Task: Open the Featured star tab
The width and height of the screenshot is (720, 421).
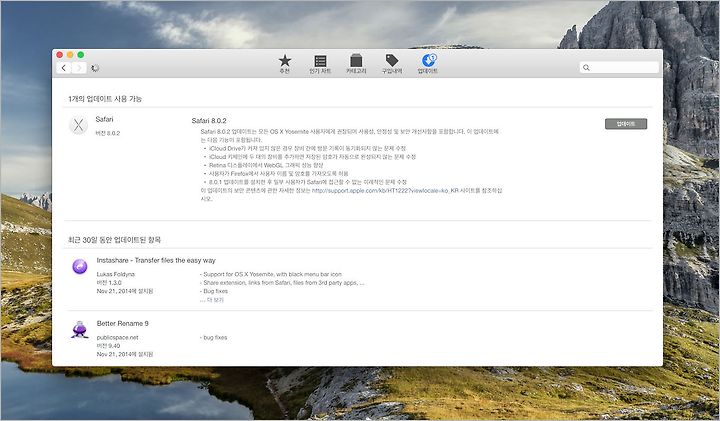Action: pos(285,64)
